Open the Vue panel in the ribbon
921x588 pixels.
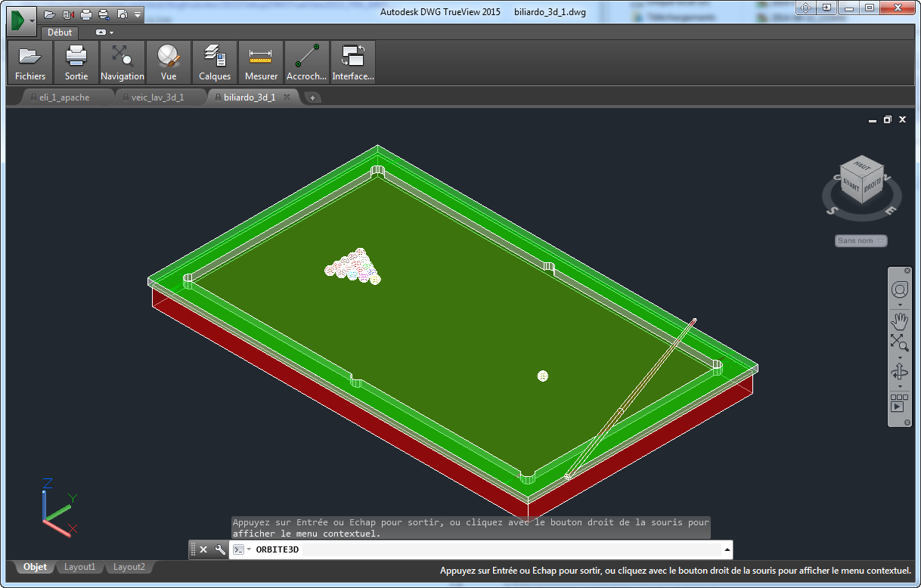pos(168,62)
